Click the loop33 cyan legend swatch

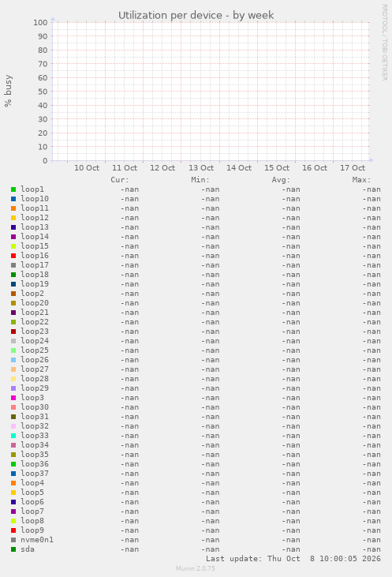(13, 436)
